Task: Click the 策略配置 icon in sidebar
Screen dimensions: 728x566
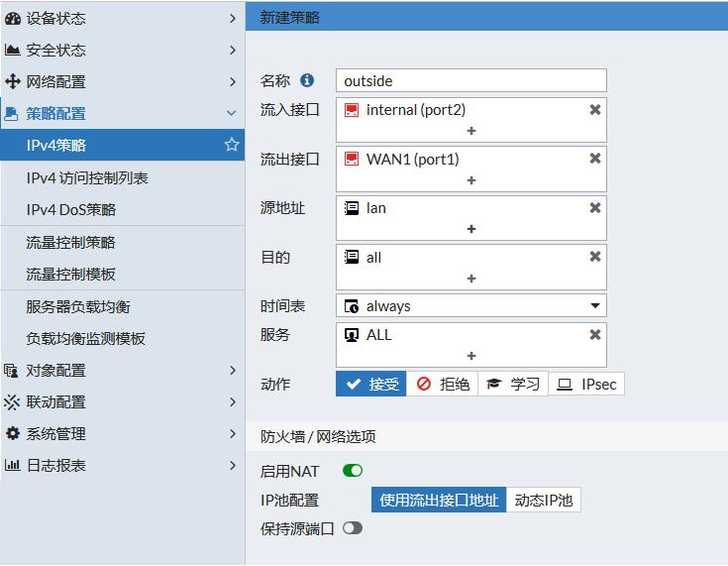Action: [x=11, y=113]
